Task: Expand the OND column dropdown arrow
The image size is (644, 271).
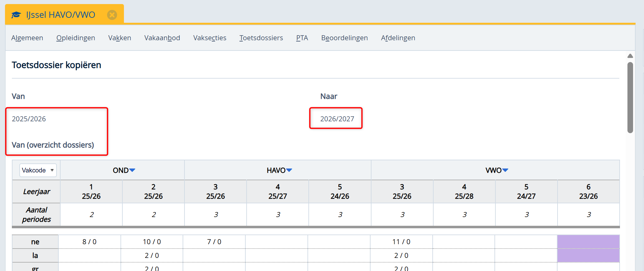Action: coord(132,170)
